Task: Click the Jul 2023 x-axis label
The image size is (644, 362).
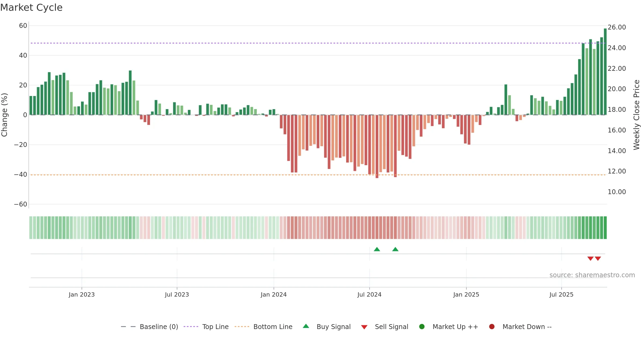Action: pos(177,294)
